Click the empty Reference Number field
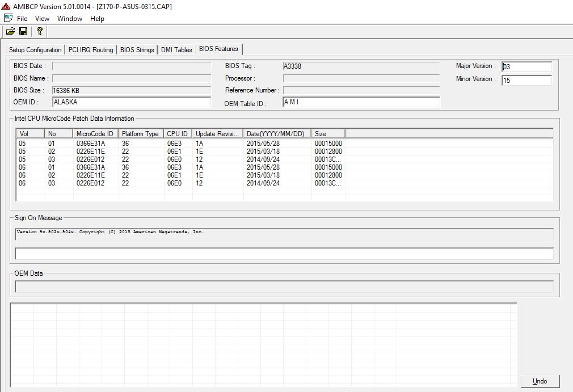Screen dimensions: 573x392 click(361, 90)
